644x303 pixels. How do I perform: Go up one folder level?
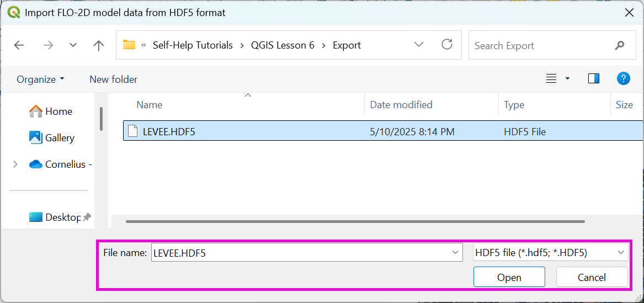coord(99,45)
